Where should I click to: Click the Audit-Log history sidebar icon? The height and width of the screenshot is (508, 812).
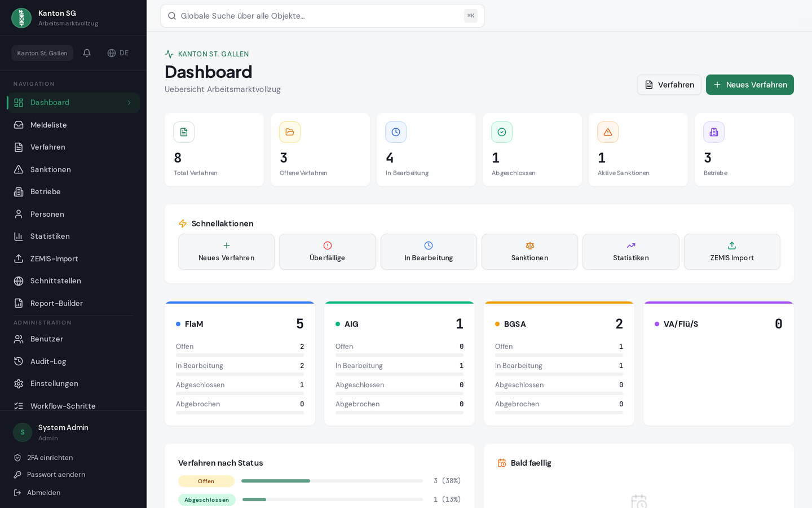coord(19,361)
